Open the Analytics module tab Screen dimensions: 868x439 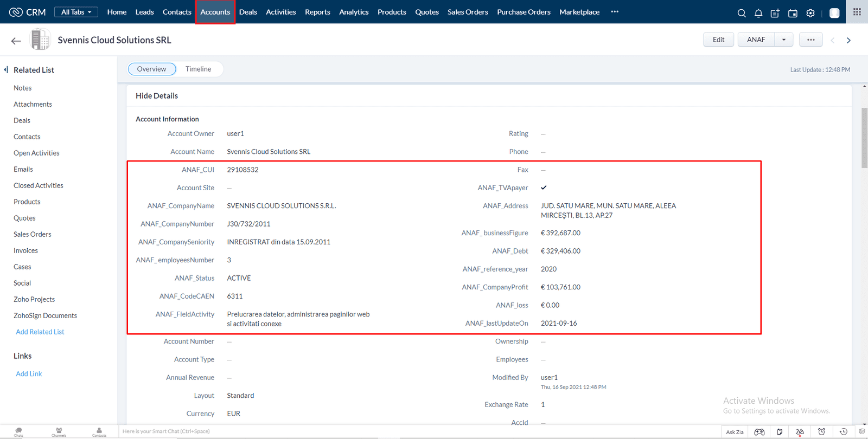pos(354,12)
